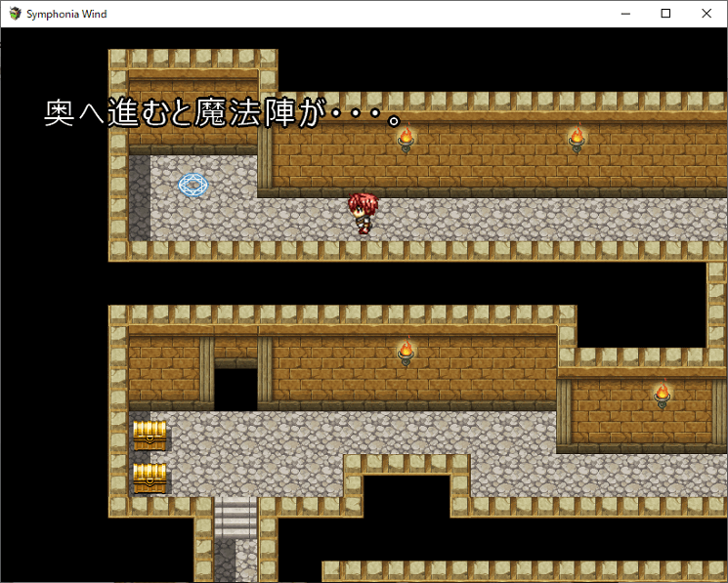
Task: Click the right wall torch in top corridor
Action: pyautogui.click(x=577, y=138)
